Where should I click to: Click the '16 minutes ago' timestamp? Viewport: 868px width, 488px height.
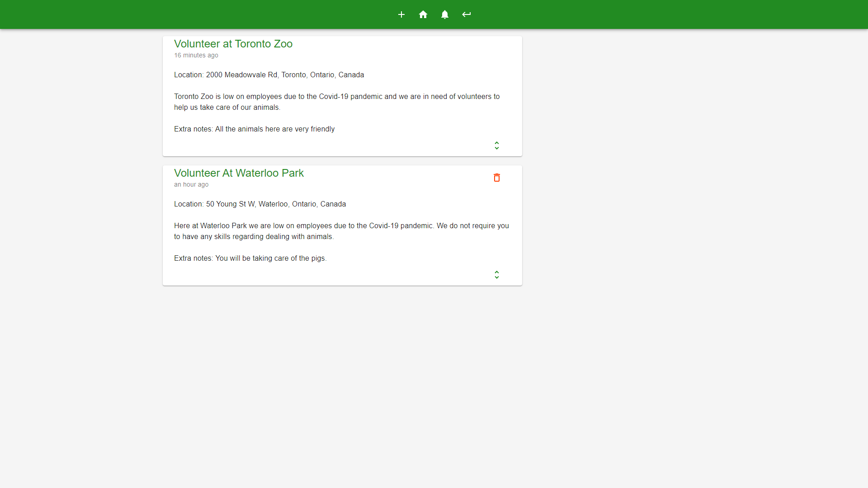tap(196, 55)
